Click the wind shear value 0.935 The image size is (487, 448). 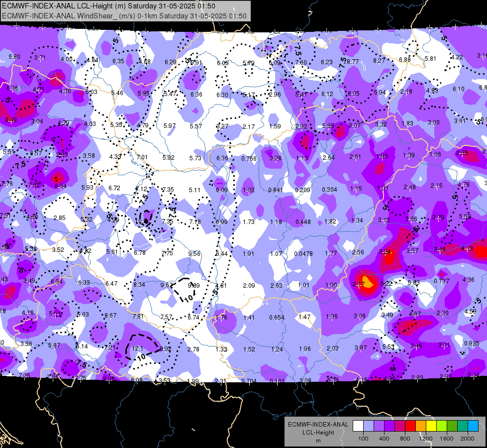pos(472,343)
